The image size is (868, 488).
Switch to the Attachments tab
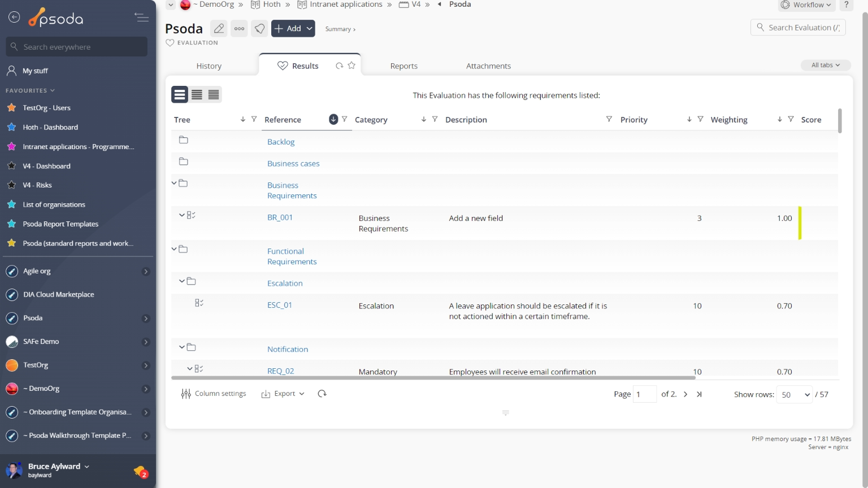(488, 66)
